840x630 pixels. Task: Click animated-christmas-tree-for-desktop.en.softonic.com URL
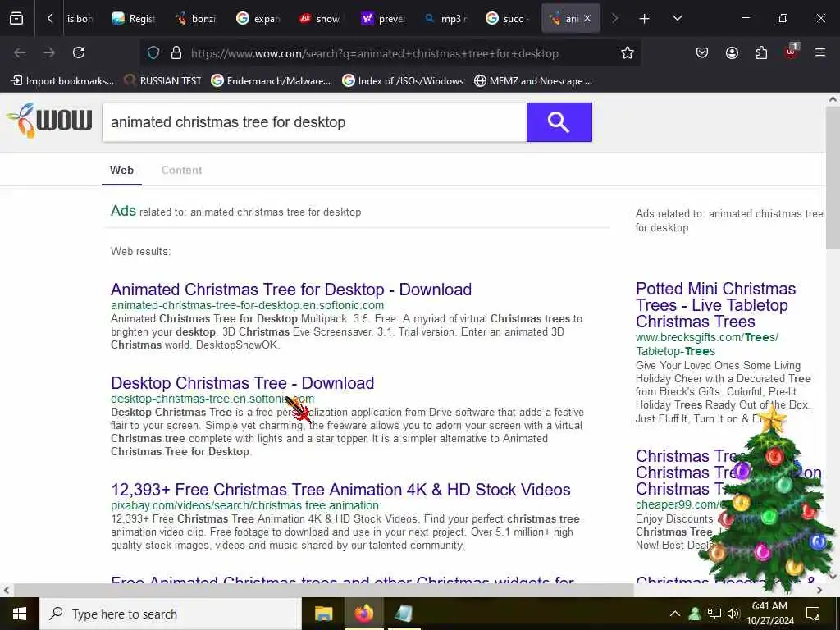click(x=247, y=305)
